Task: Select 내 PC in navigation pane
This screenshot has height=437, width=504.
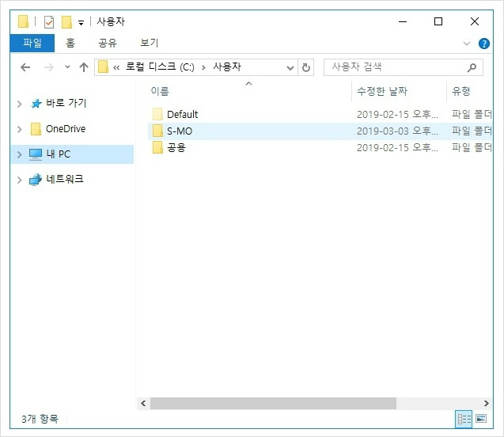Action: click(x=59, y=154)
